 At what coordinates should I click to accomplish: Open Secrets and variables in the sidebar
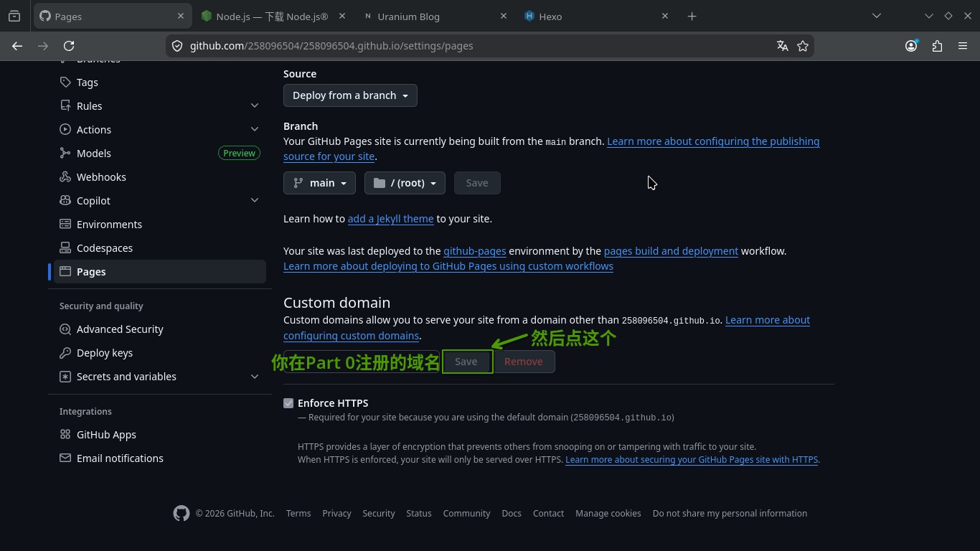point(126,377)
